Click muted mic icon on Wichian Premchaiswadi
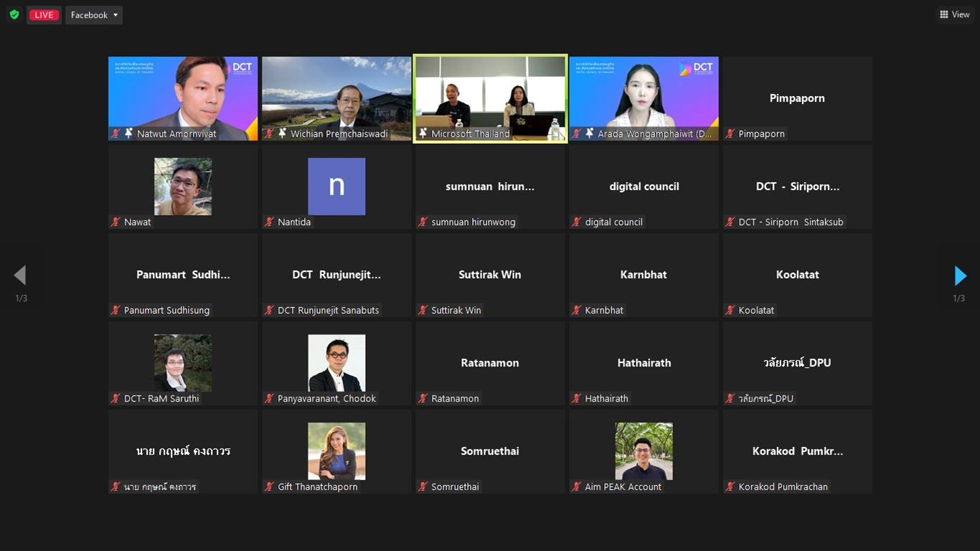980x551 pixels. (270, 133)
